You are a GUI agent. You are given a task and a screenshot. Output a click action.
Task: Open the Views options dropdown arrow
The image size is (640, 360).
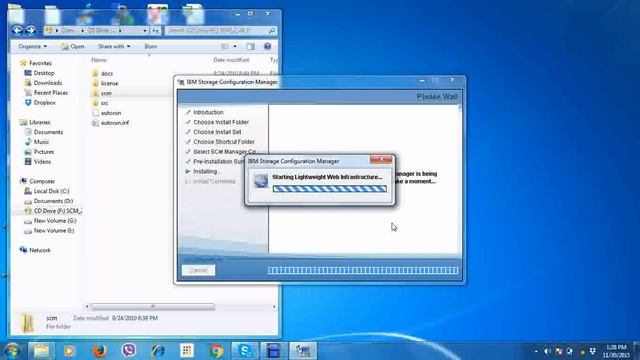pyautogui.click(x=235, y=47)
